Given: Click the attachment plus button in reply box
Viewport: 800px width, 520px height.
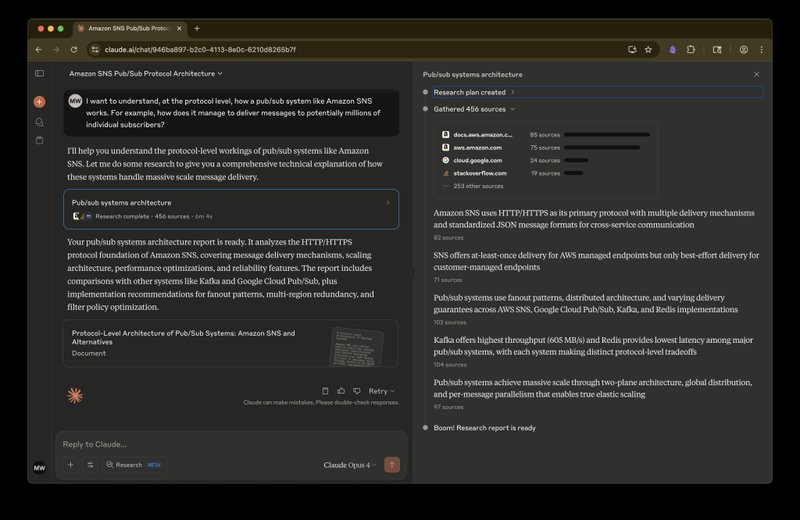Looking at the screenshot, I should [70, 464].
